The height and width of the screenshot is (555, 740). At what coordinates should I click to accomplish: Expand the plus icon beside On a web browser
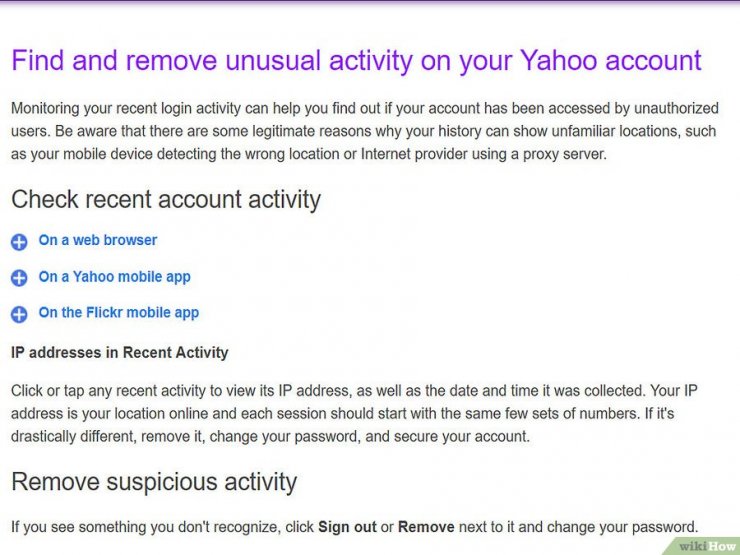click(19, 242)
